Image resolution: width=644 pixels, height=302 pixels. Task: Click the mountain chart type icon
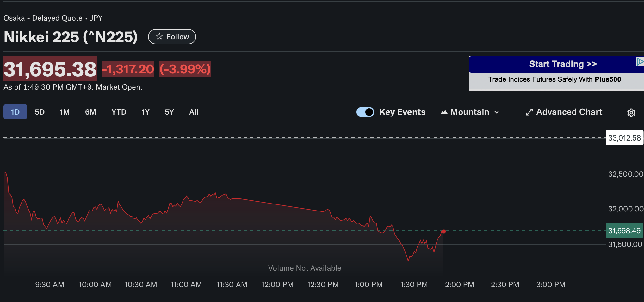click(x=444, y=112)
